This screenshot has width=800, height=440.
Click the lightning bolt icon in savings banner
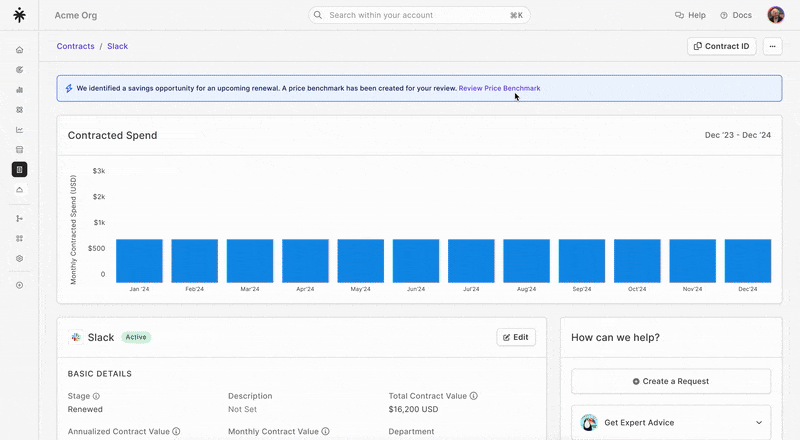pyautogui.click(x=69, y=88)
